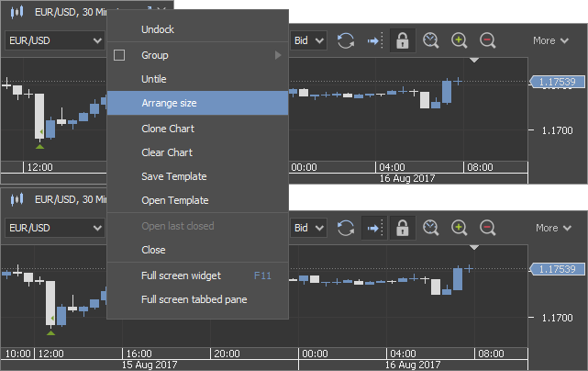Click the refresh icon in bottom chart toolbar
This screenshot has height=371, width=588.
coord(346,228)
